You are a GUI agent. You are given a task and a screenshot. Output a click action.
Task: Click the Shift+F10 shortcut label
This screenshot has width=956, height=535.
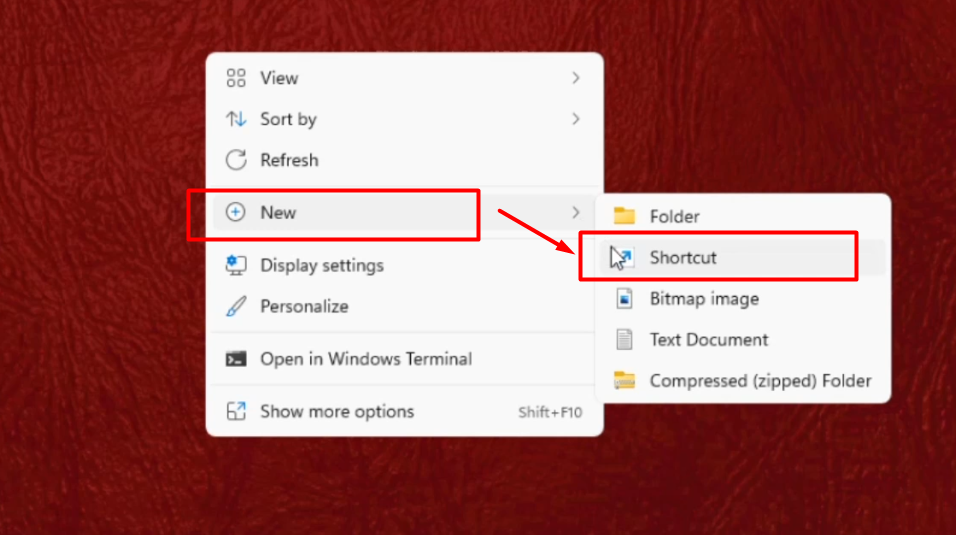pyautogui.click(x=550, y=412)
